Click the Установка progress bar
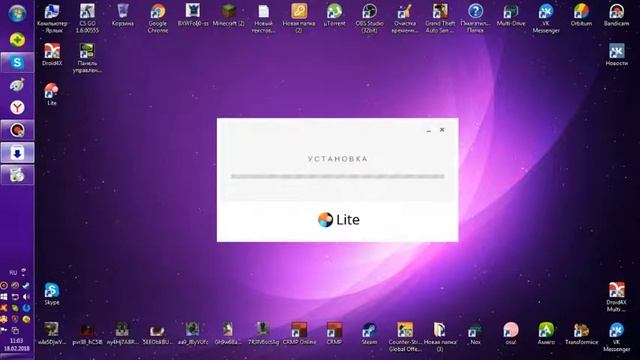 (x=338, y=176)
